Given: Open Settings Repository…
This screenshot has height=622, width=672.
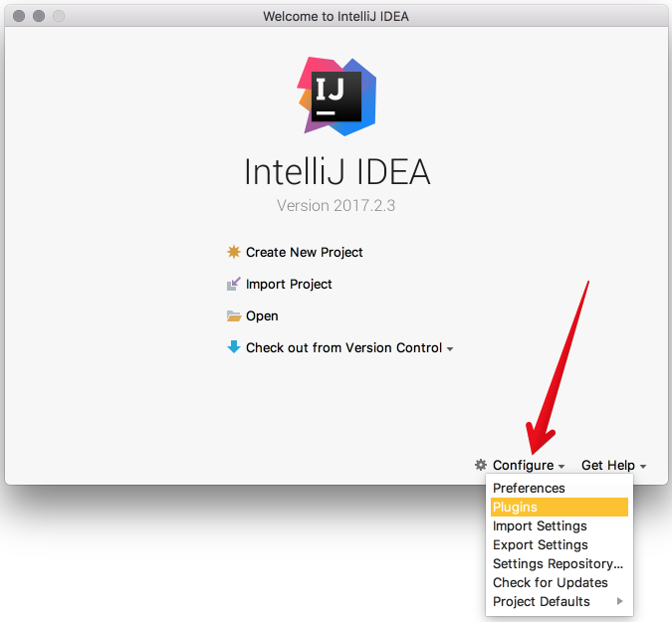Looking at the screenshot, I should tap(559, 563).
